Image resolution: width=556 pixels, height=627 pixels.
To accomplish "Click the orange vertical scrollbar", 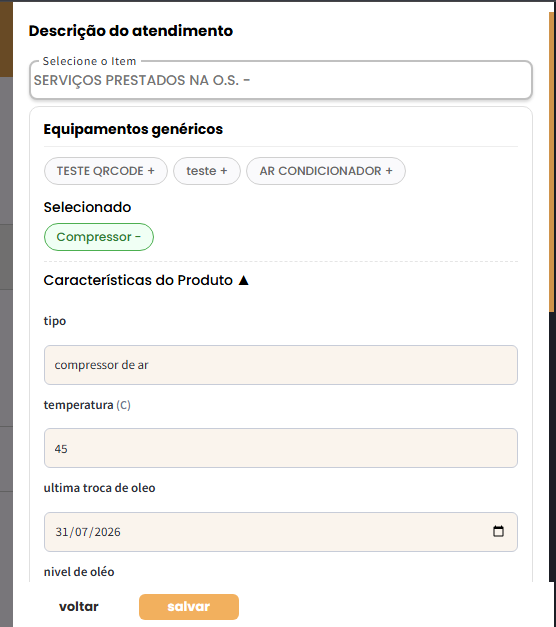I will click(x=552, y=162).
